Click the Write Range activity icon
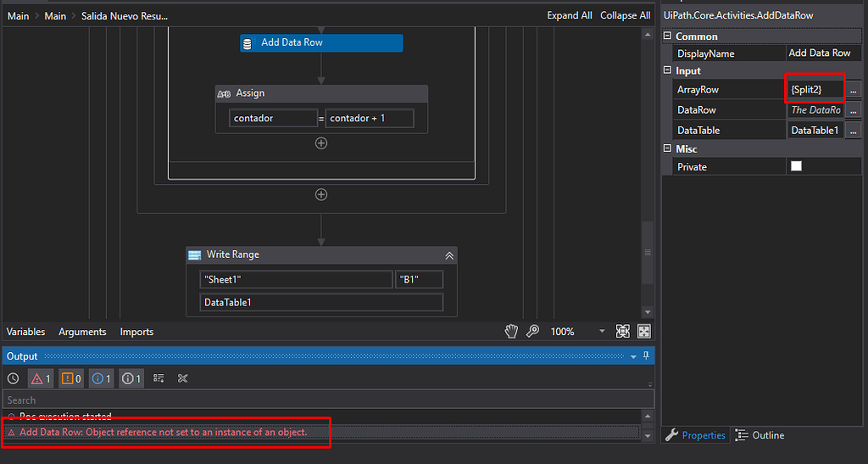The height and width of the screenshot is (464, 868). pyautogui.click(x=195, y=254)
